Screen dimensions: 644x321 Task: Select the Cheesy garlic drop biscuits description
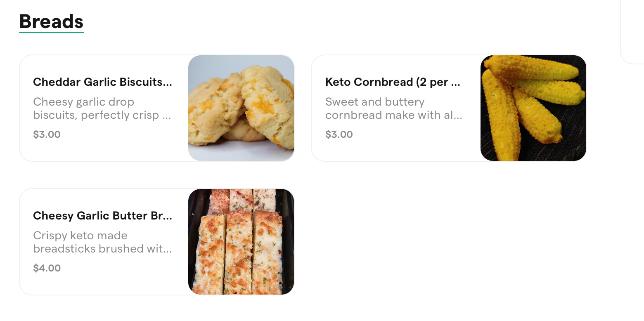click(102, 109)
